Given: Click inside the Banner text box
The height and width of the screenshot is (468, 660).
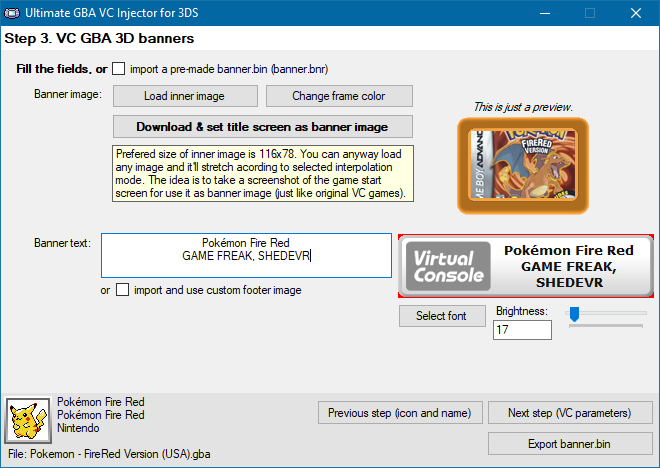Looking at the screenshot, I should [246, 255].
